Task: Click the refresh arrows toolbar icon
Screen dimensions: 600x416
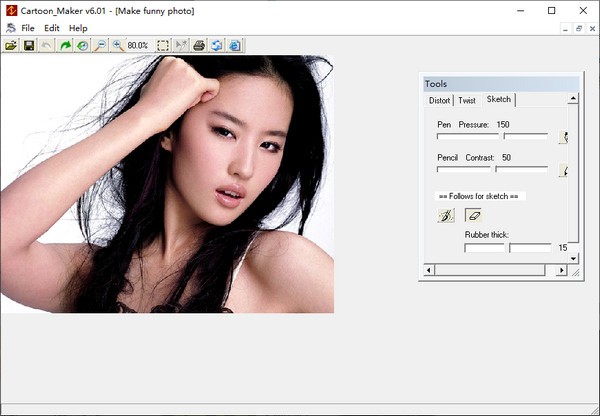Action: coord(217,45)
